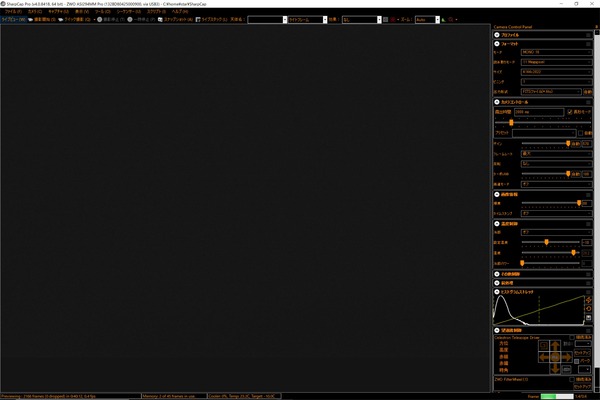
Task: Open the MONO16 colour mode dropdown
Action: tap(556, 52)
